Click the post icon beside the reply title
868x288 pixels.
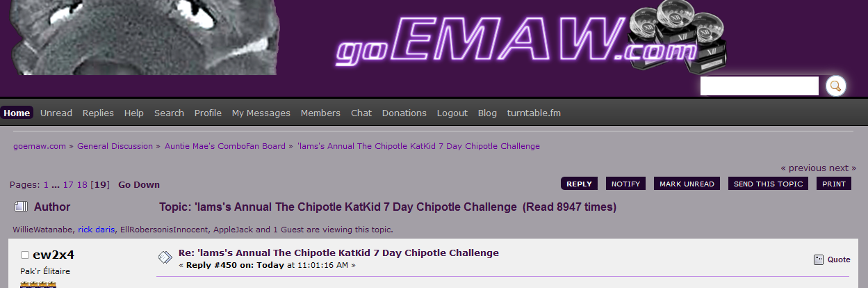click(165, 257)
